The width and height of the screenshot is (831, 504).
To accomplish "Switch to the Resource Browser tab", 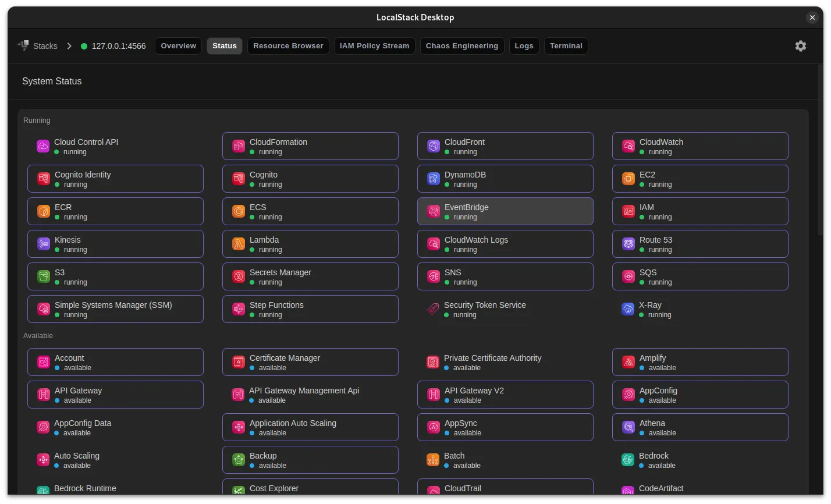I will pyautogui.click(x=288, y=46).
